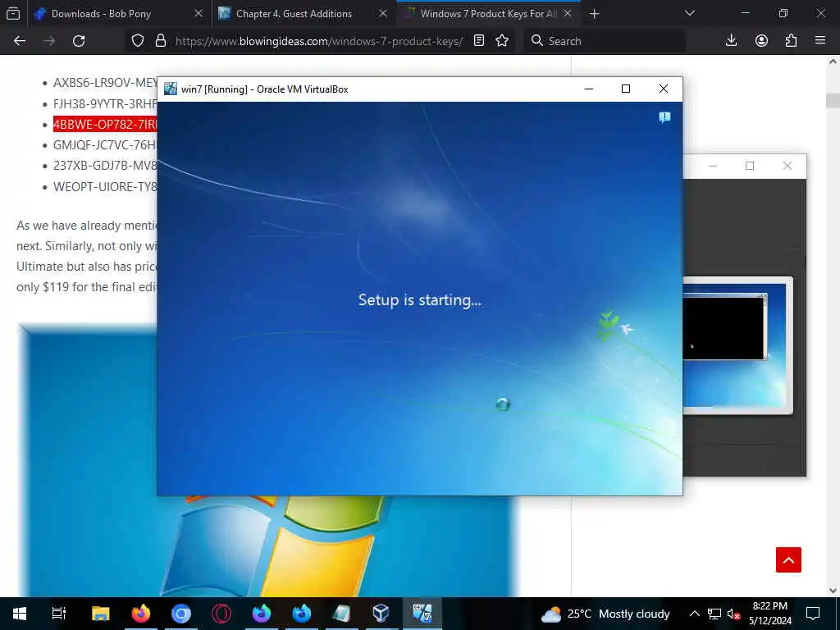This screenshot has width=840, height=630.
Task: Toggle reader view in address bar
Action: (479, 41)
